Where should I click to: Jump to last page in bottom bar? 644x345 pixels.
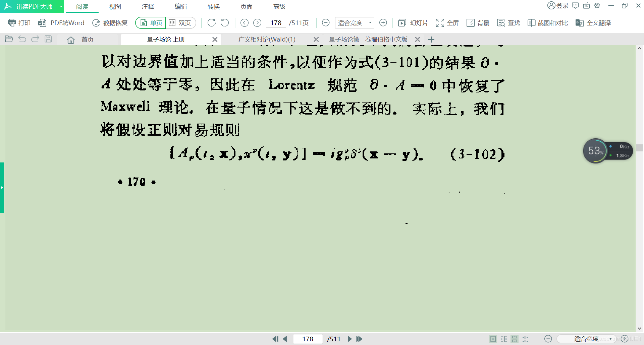(359, 339)
